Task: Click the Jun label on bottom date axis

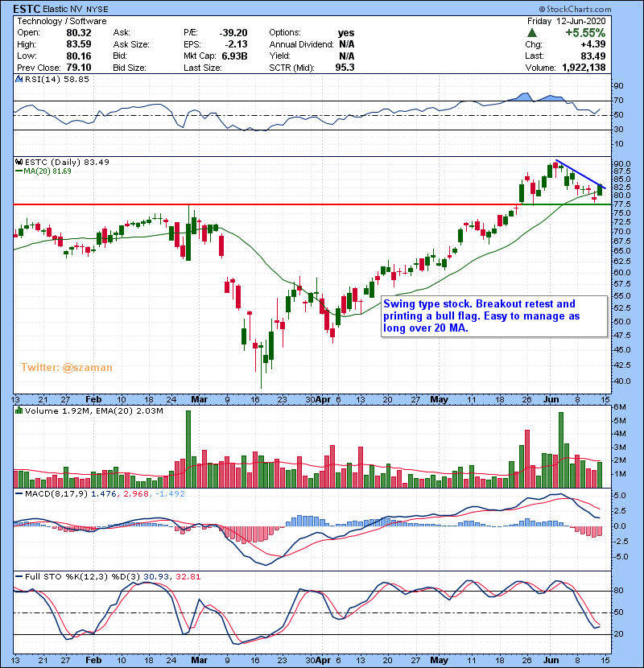Action: (x=551, y=660)
